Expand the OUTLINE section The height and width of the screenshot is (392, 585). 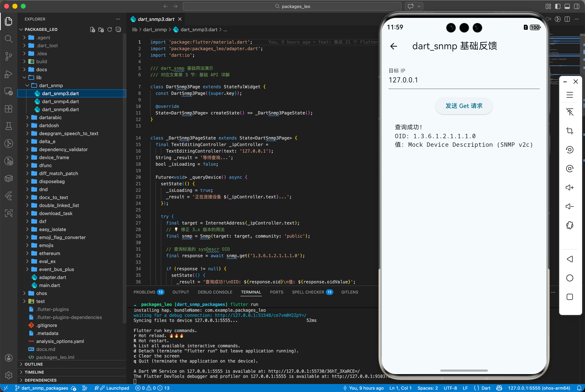tap(33, 364)
